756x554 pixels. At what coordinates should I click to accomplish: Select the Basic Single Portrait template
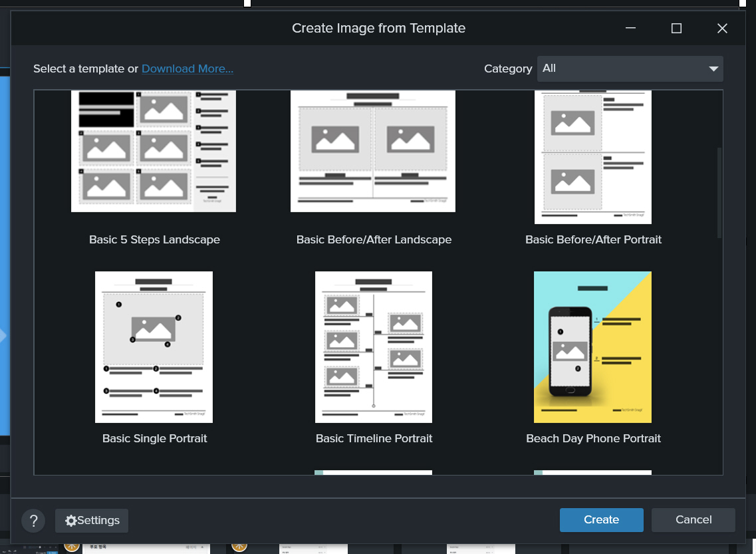pyautogui.click(x=154, y=346)
